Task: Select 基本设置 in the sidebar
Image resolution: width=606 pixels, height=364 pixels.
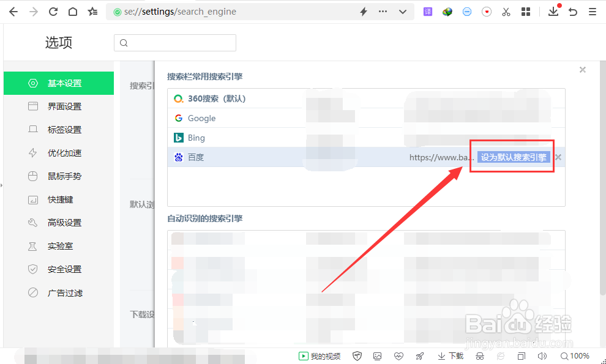Action: [59, 83]
